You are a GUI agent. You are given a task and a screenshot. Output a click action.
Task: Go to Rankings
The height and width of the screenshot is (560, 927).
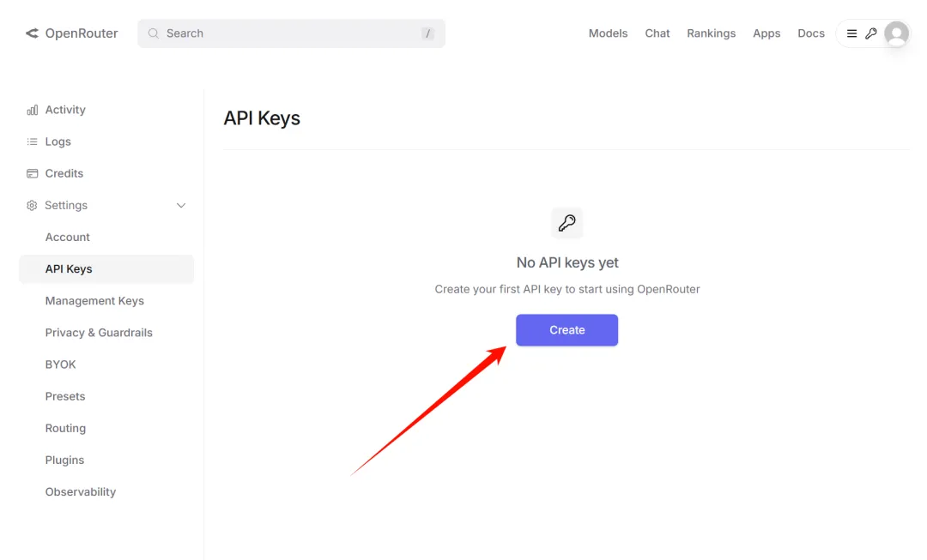711,33
